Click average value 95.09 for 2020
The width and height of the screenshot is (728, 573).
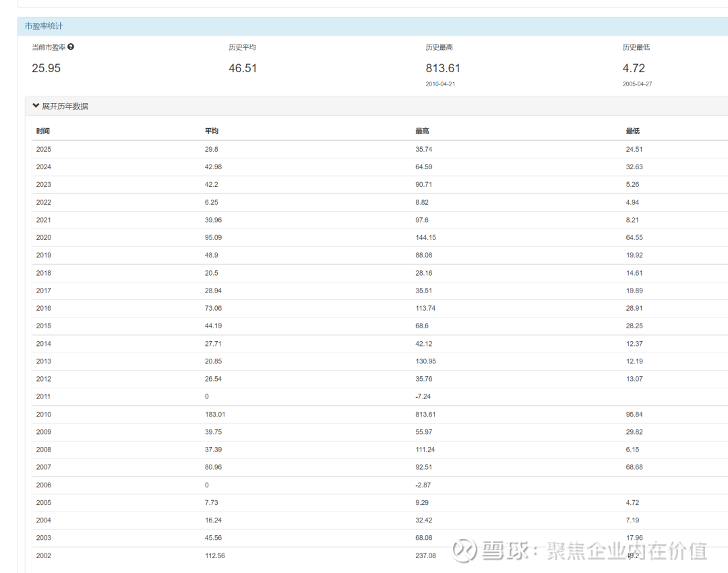[213, 238]
